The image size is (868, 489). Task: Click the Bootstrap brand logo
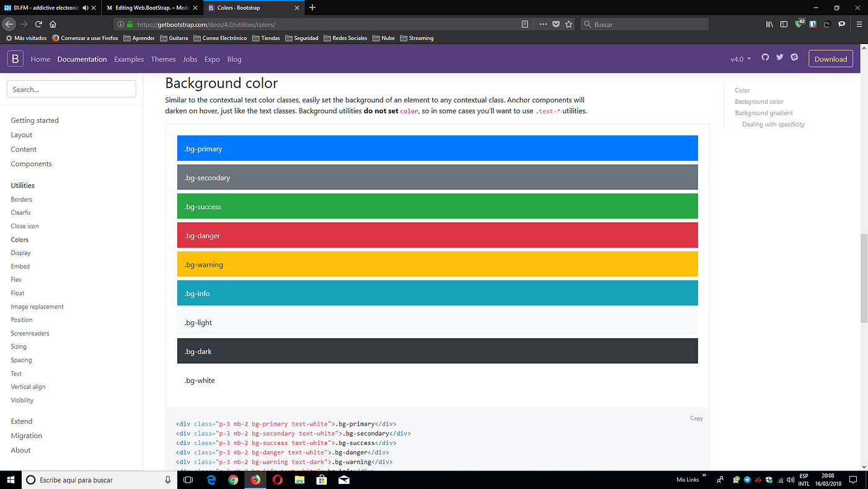click(15, 59)
